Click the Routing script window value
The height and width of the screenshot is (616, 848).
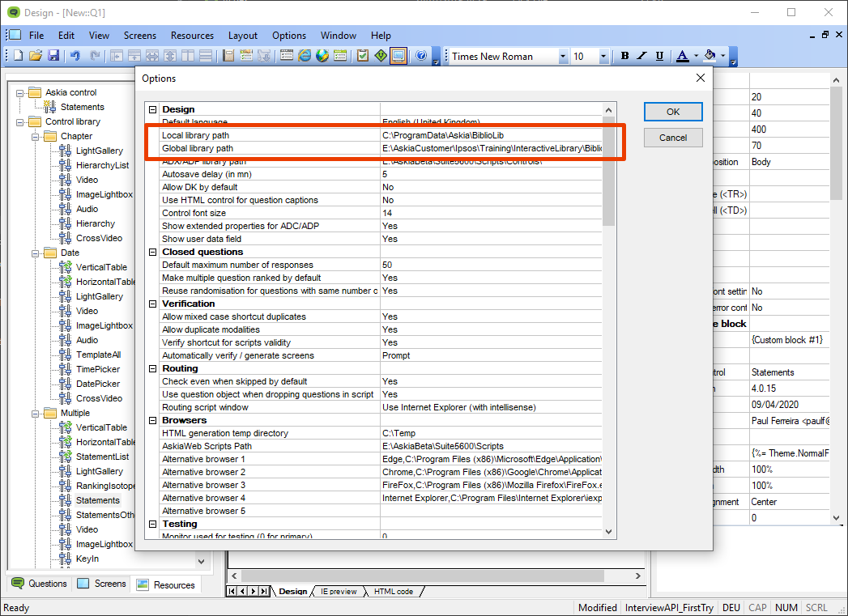click(491, 407)
